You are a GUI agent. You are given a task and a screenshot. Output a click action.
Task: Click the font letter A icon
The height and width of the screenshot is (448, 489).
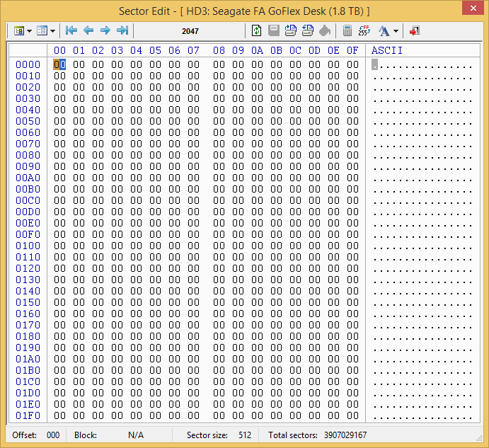pyautogui.click(x=384, y=31)
